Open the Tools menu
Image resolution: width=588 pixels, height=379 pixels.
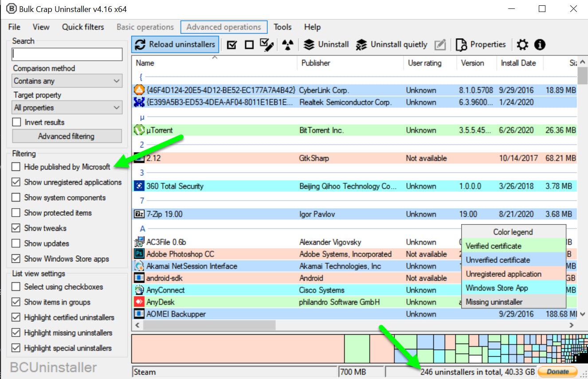coord(282,27)
